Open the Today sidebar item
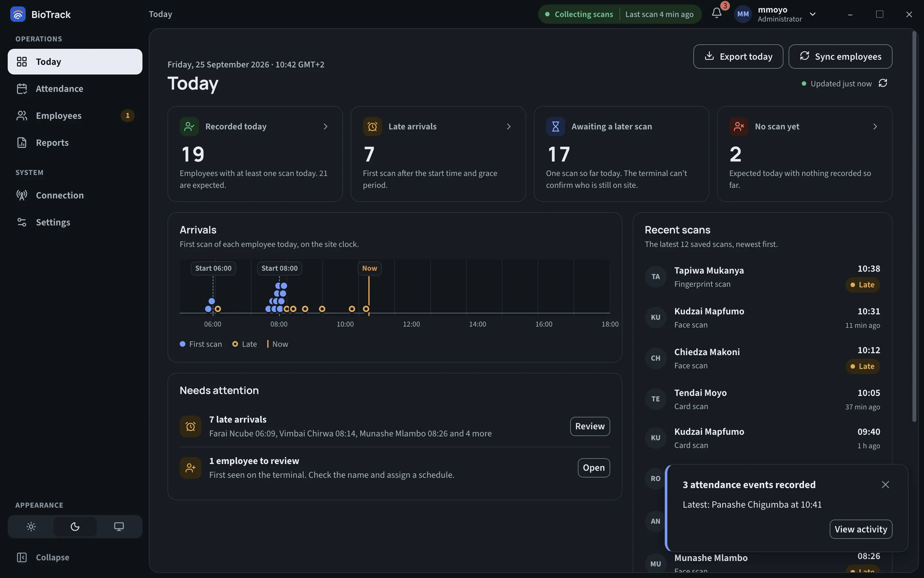This screenshot has width=924, height=578. coord(75,62)
